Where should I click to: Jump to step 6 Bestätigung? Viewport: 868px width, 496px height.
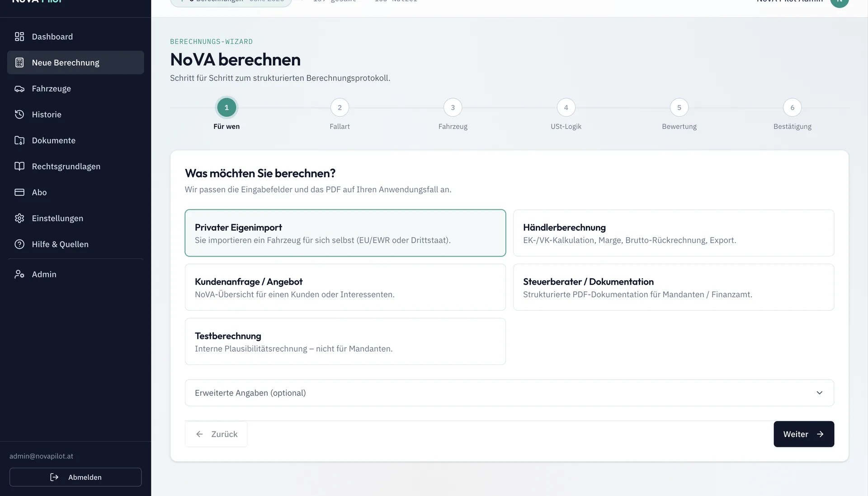click(792, 108)
